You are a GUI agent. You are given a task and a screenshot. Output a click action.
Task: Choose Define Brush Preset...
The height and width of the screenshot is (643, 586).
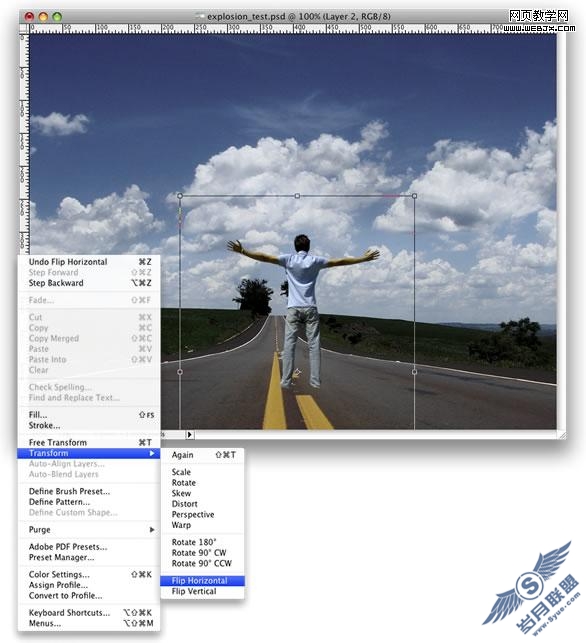click(89, 491)
